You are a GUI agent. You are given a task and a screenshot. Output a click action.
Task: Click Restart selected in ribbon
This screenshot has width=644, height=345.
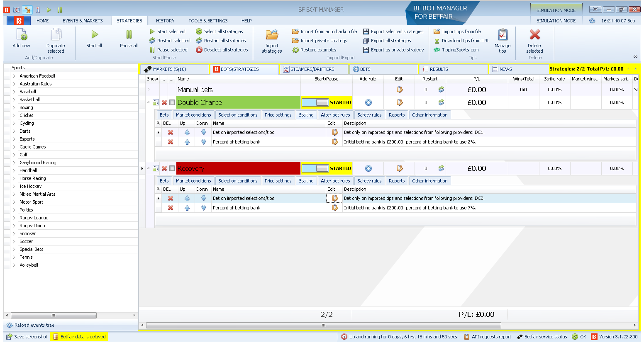tap(170, 41)
